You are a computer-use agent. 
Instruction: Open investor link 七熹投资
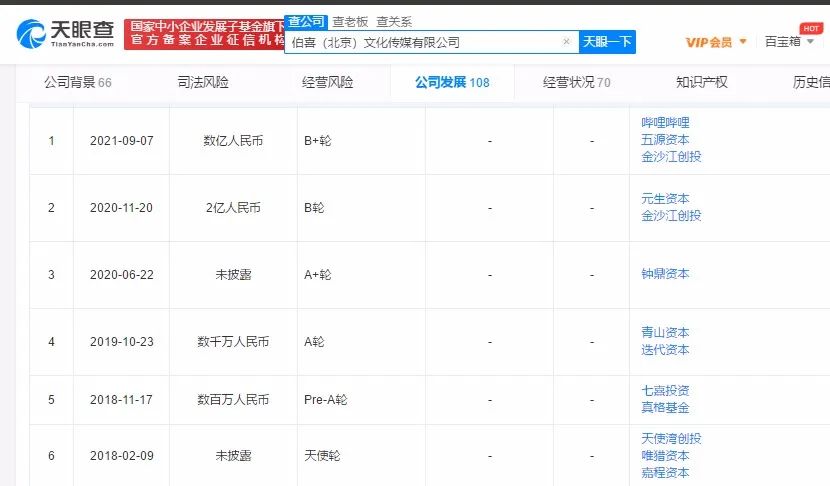[x=665, y=391]
